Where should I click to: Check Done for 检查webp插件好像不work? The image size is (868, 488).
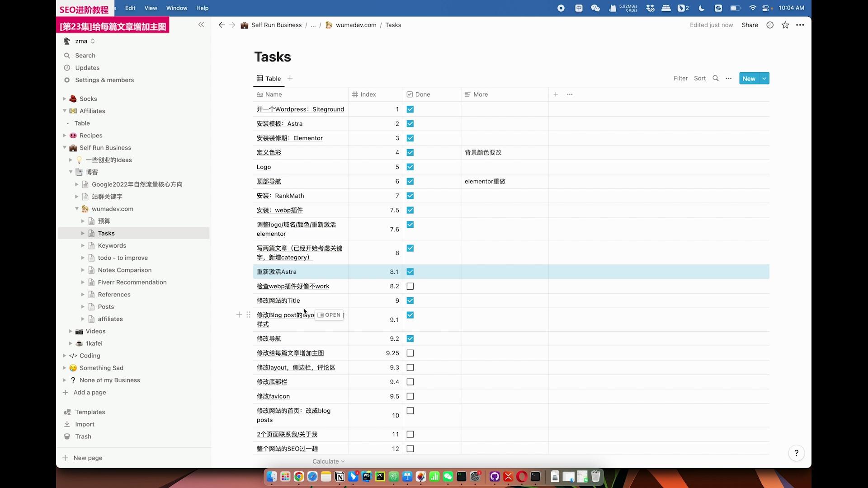coord(410,286)
